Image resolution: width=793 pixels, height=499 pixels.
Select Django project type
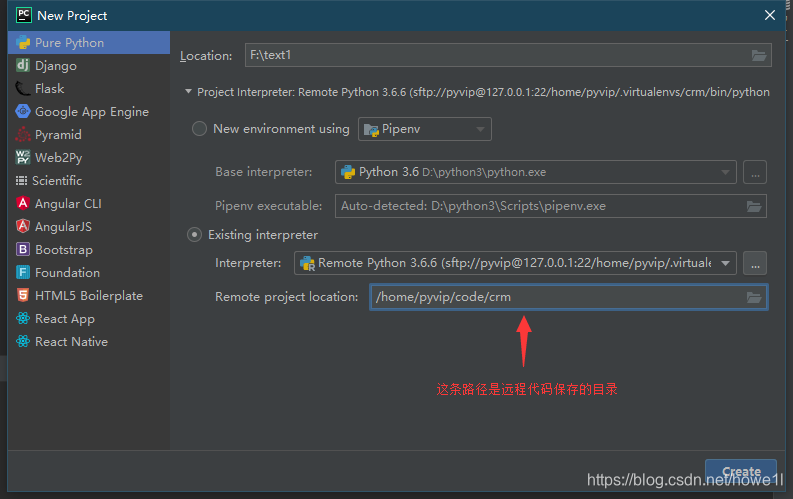click(x=89, y=66)
